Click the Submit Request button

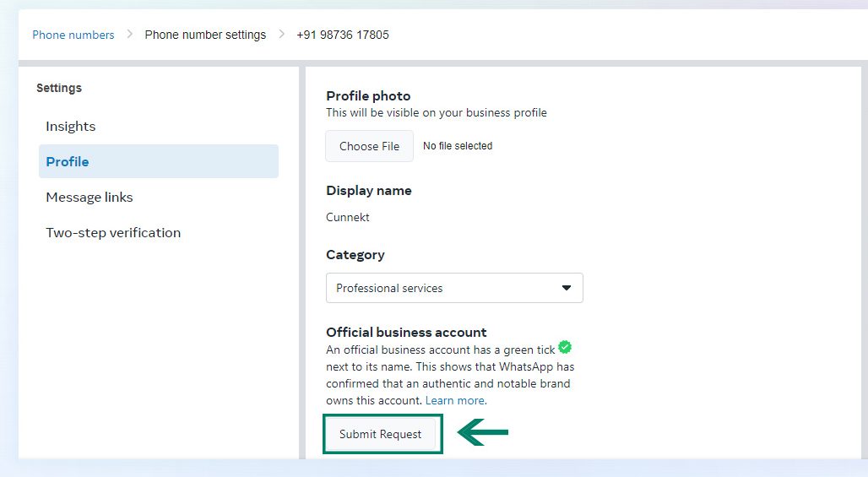[x=380, y=434]
